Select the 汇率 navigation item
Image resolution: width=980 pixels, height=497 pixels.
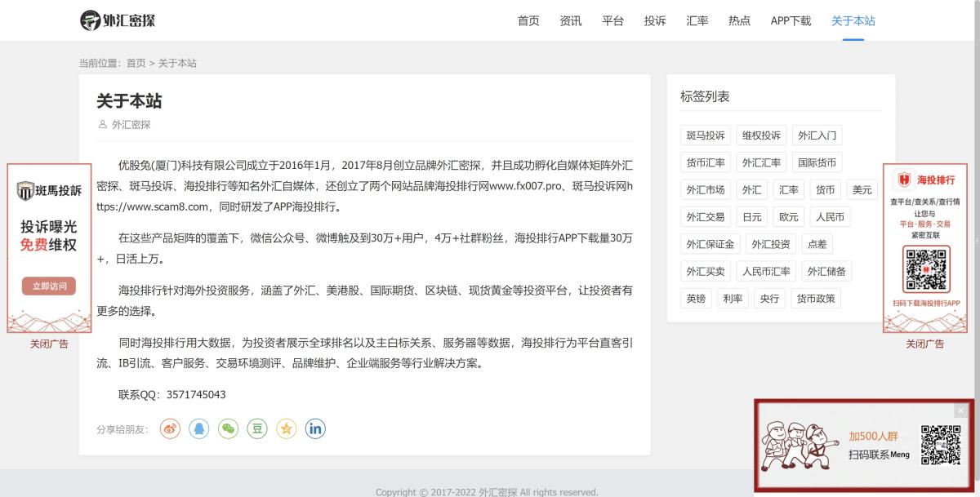[697, 20]
